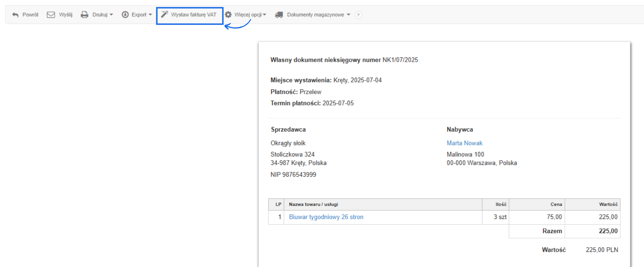Click the Powrót back arrow icon
This screenshot has width=644, height=267.
15,15
